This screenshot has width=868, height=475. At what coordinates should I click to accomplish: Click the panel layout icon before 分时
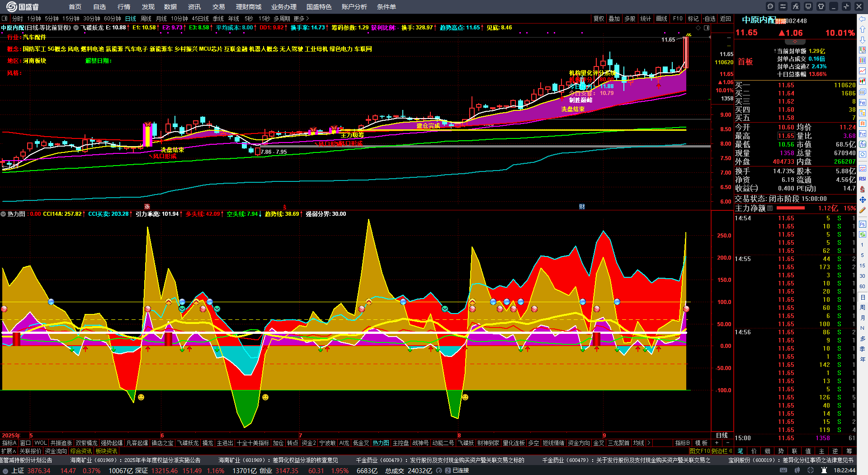coord(5,19)
